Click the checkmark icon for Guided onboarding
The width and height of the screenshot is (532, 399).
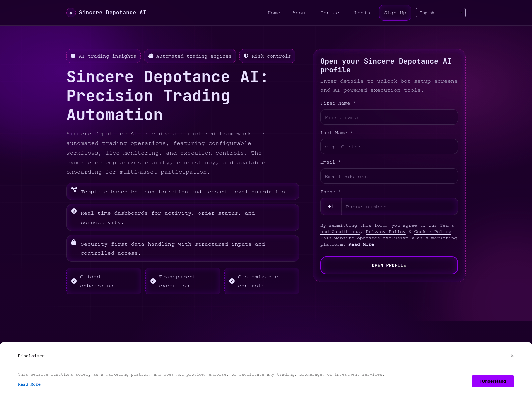pos(74,281)
